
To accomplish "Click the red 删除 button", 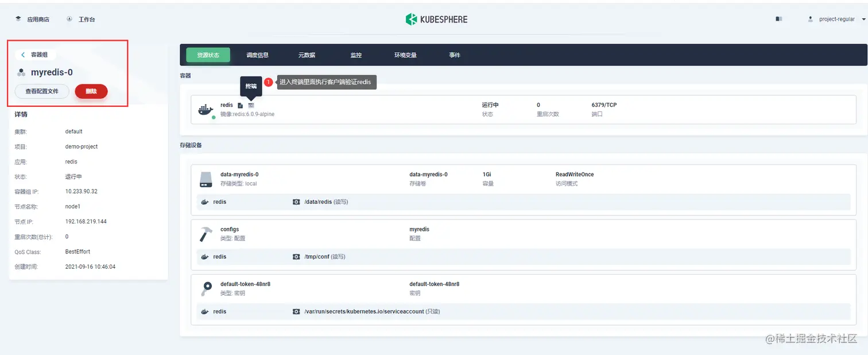I will click(91, 91).
